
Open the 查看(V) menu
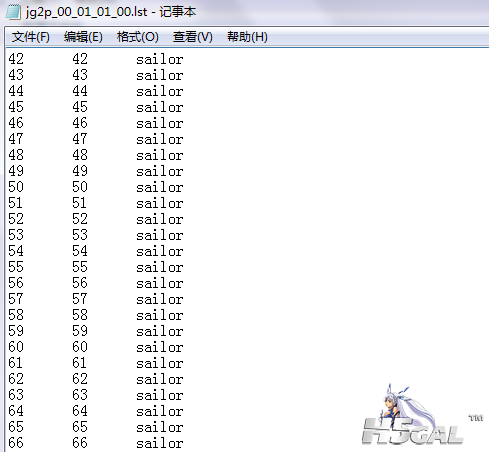(193, 37)
